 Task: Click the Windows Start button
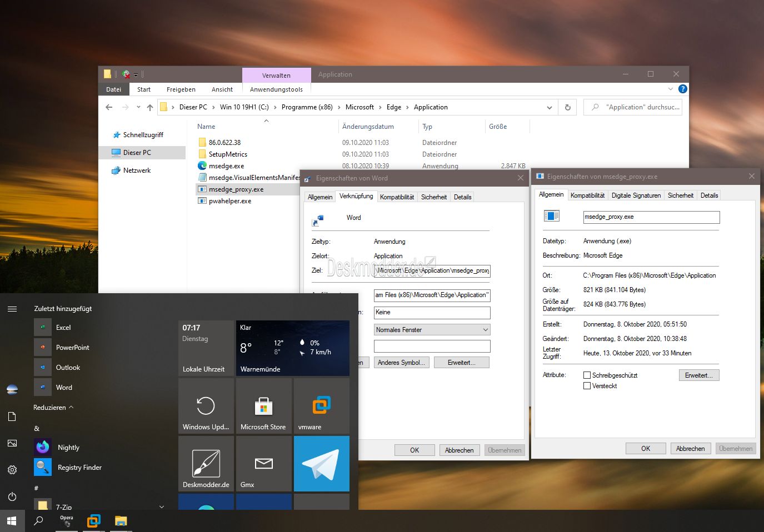tap(12, 521)
